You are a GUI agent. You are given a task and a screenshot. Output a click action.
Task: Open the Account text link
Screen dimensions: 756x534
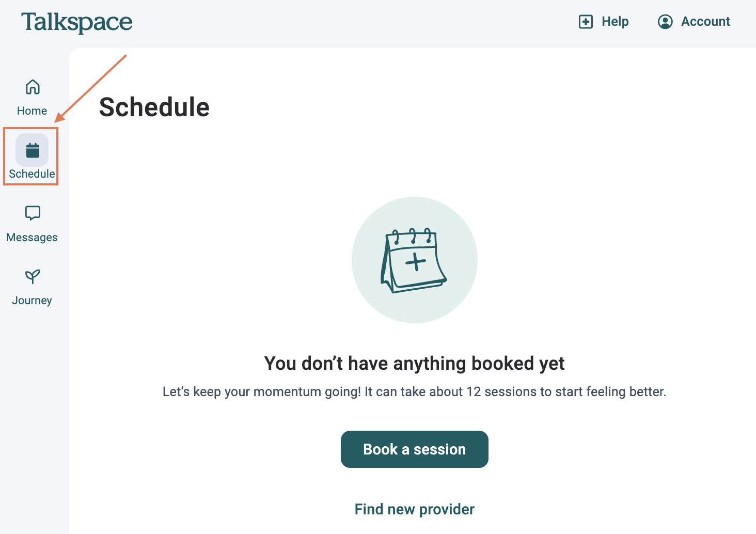[705, 22]
